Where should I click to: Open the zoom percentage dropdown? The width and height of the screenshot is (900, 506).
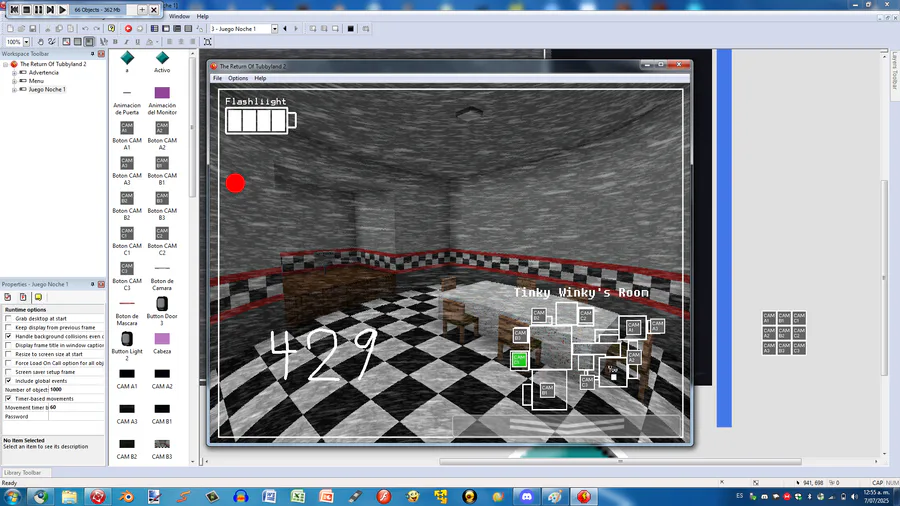(x=26, y=42)
